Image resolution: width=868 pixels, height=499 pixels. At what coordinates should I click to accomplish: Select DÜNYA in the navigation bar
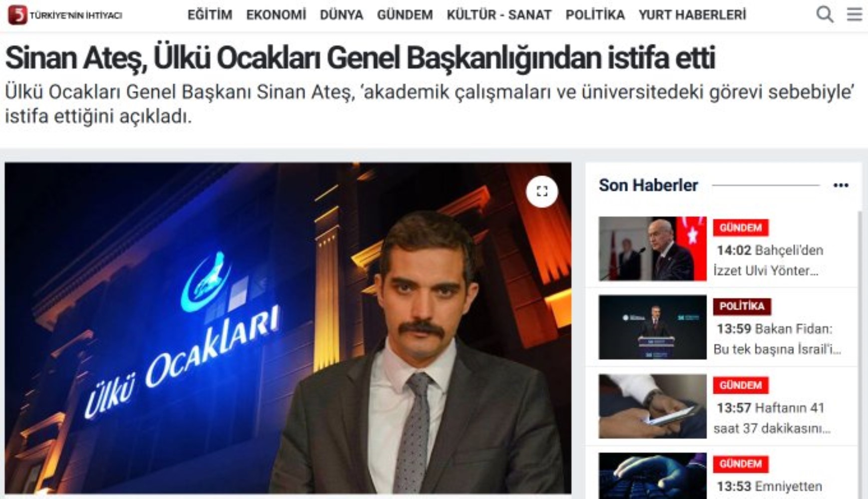tap(342, 15)
